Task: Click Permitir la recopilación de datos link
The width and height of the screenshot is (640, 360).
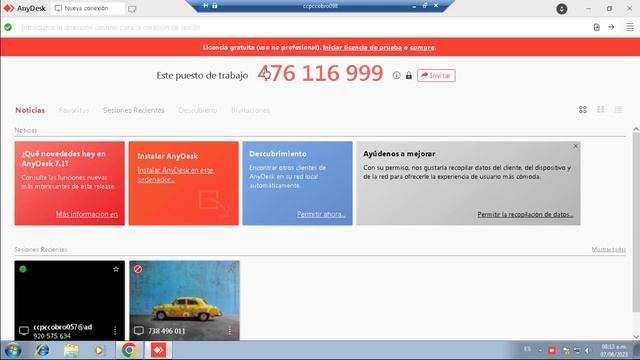Action: tap(525, 214)
